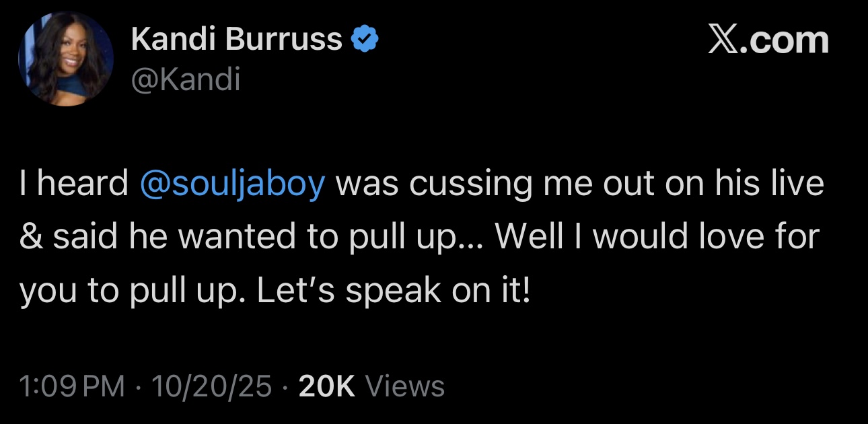Click the ampersand starting the second line
The image size is (868, 424).
tap(30, 238)
